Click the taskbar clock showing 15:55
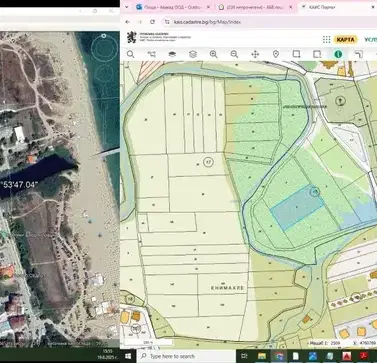 point(107,354)
